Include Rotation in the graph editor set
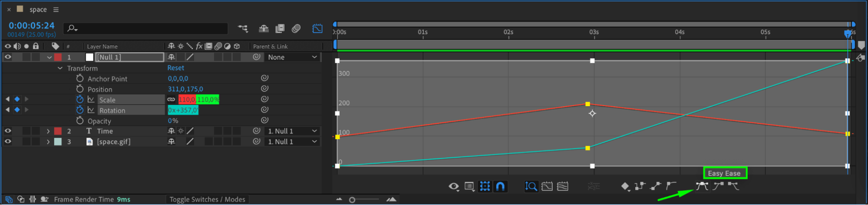This screenshot has height=205, width=868. 91,110
